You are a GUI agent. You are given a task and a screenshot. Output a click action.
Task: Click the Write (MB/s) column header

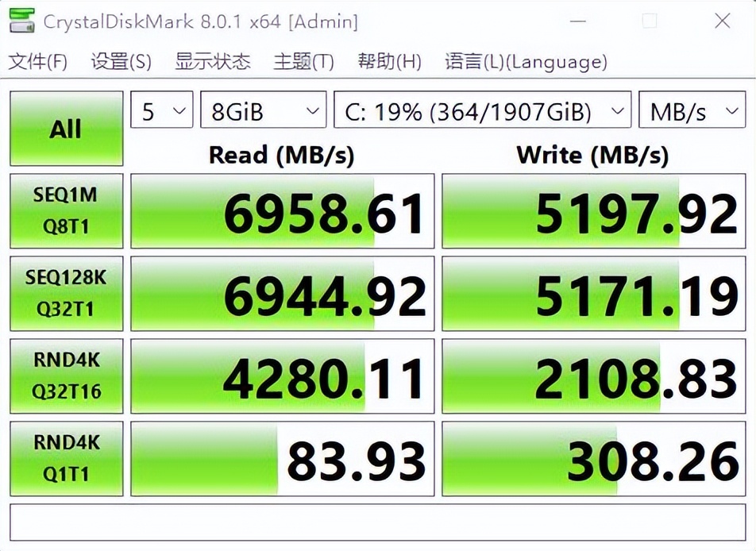592,156
